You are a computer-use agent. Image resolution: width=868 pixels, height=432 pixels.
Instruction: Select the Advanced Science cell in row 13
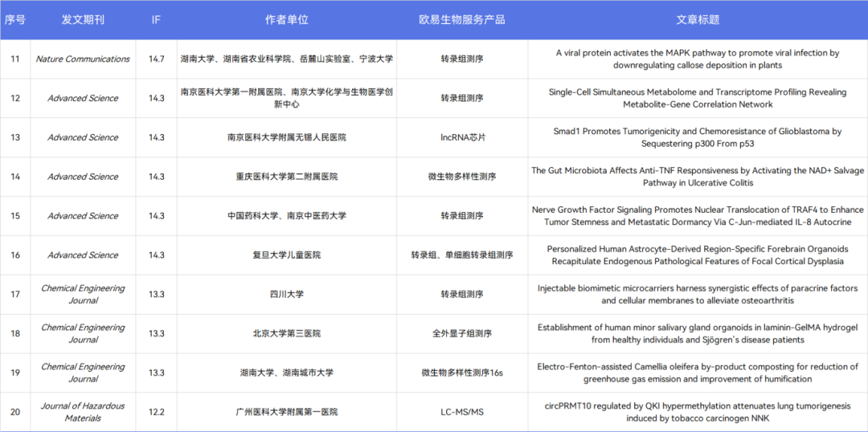pos(83,138)
